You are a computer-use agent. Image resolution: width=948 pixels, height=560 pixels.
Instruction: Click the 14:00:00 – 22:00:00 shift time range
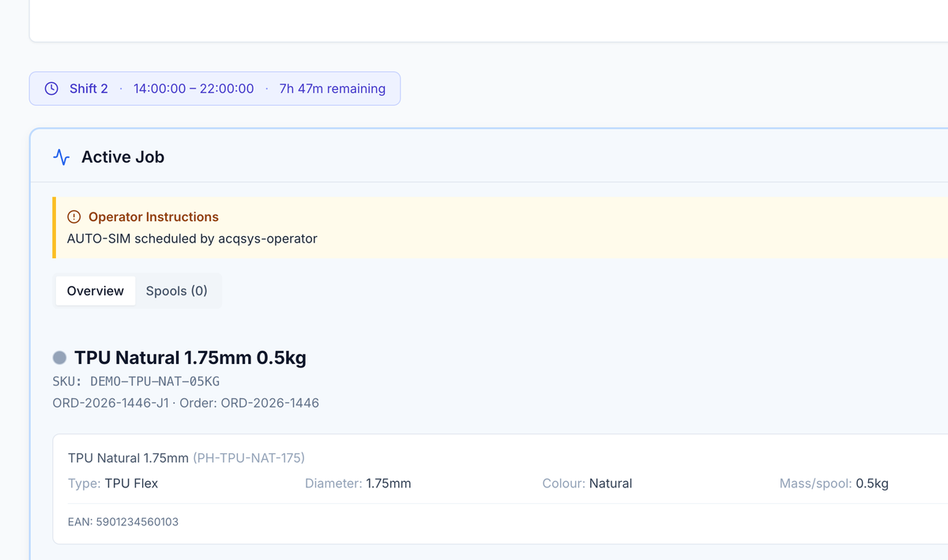click(194, 88)
